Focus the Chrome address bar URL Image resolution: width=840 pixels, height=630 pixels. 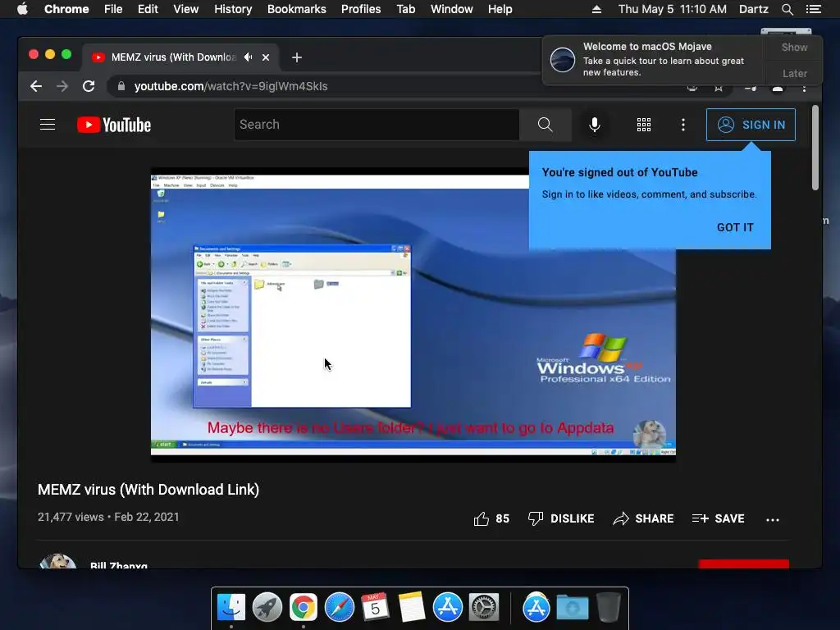tap(231, 86)
